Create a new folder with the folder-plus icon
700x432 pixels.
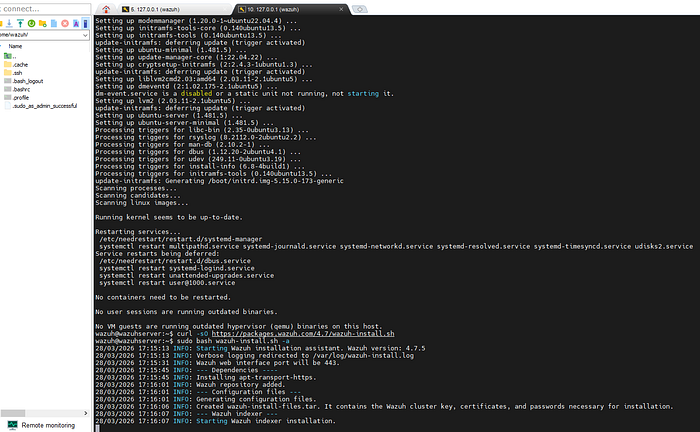click(43, 23)
